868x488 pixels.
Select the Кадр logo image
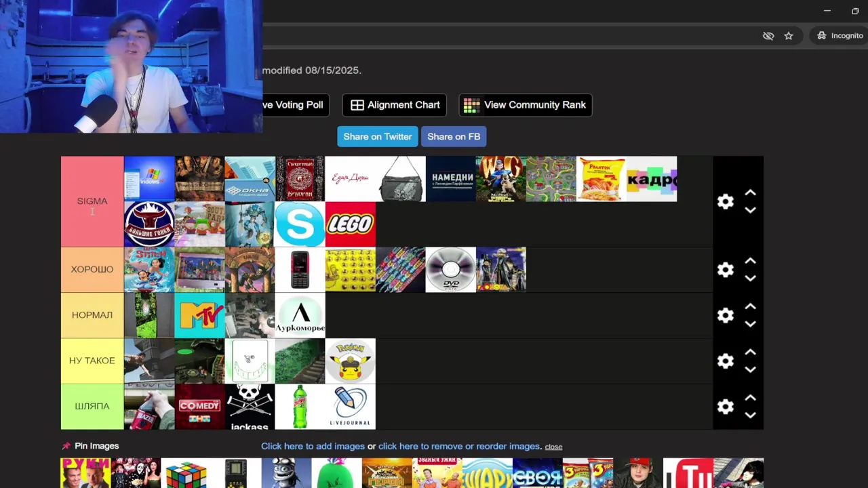[x=651, y=179]
